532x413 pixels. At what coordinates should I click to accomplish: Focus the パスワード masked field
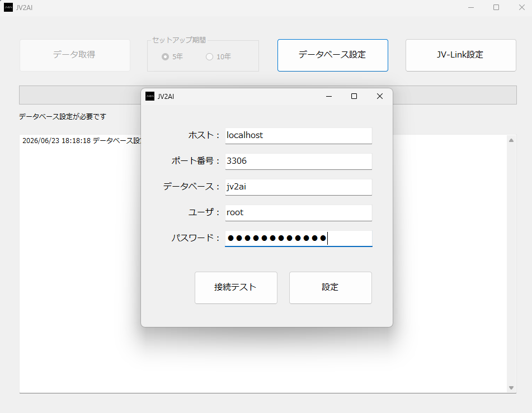point(299,239)
